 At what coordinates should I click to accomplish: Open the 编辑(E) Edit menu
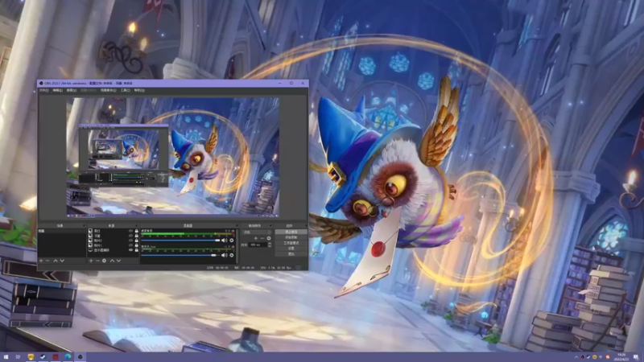tap(57, 90)
